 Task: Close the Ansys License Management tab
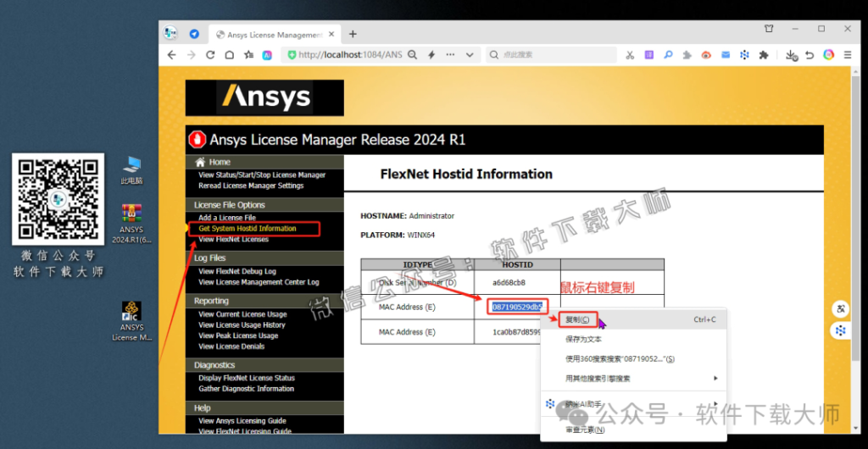click(x=331, y=34)
